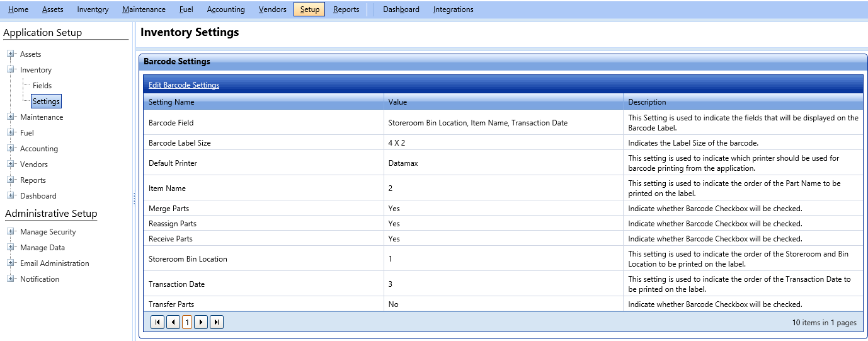The image size is (868, 341).
Task: Expand the Accounting tree node
Action: (x=11, y=149)
